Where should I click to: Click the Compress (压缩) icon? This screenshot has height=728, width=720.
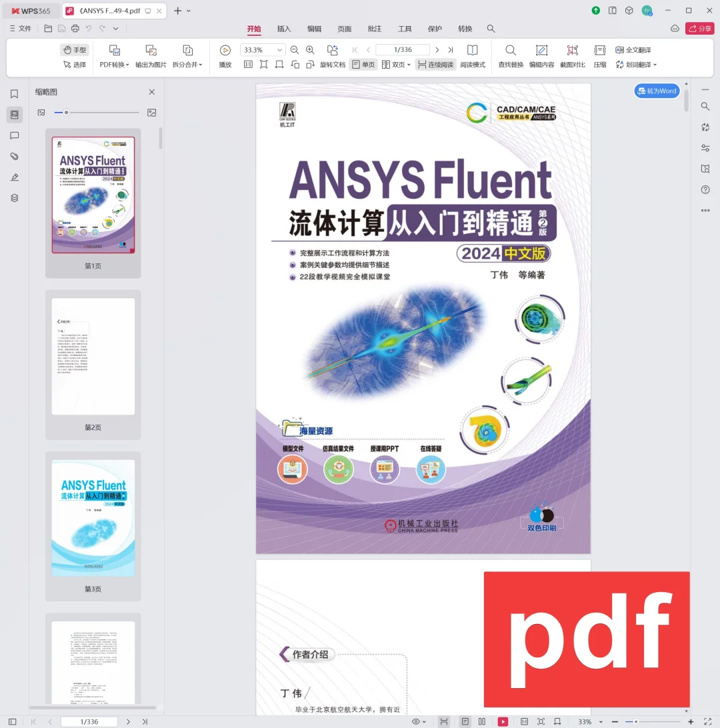(x=600, y=51)
